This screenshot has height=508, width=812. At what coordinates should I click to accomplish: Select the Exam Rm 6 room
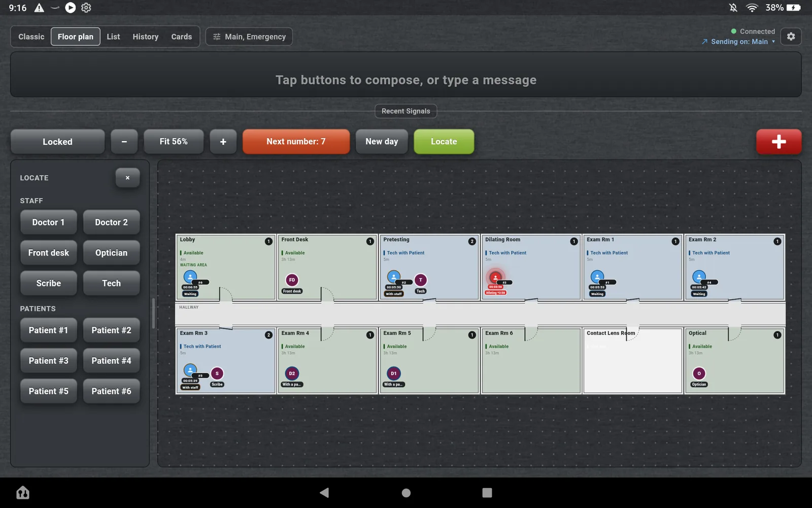pos(531,361)
